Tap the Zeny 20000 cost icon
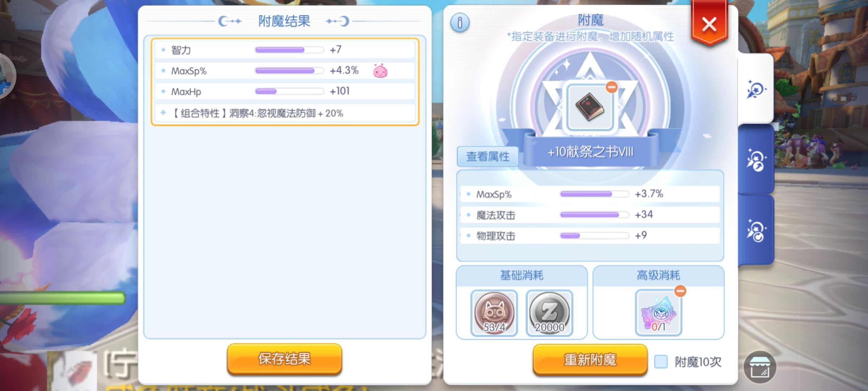This screenshot has width=868, height=391. click(549, 313)
